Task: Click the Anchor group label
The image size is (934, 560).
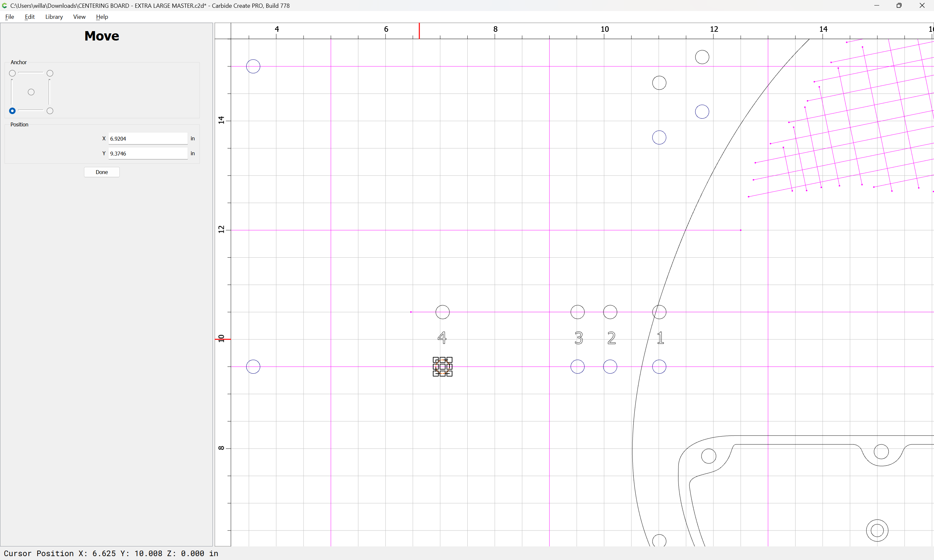Action: coord(18,62)
